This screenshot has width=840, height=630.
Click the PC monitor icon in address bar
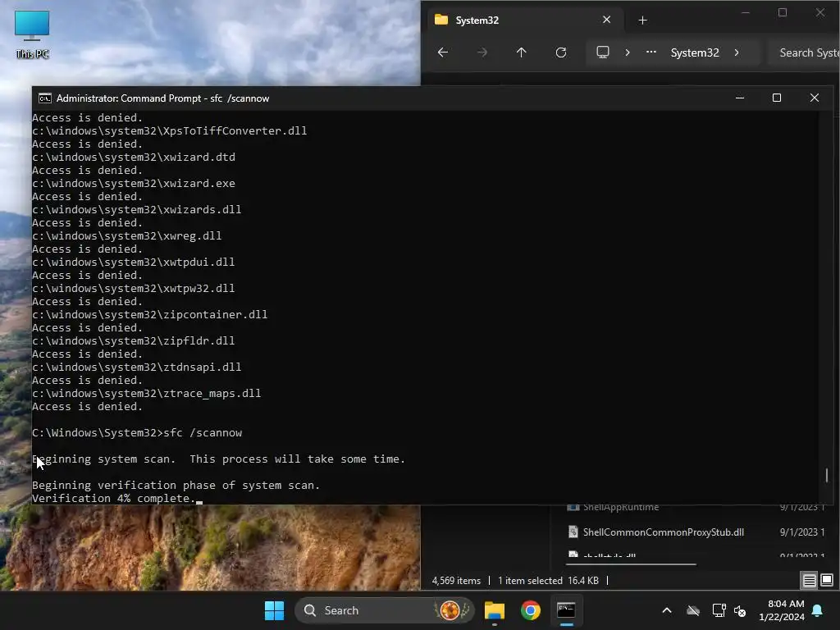click(x=603, y=52)
